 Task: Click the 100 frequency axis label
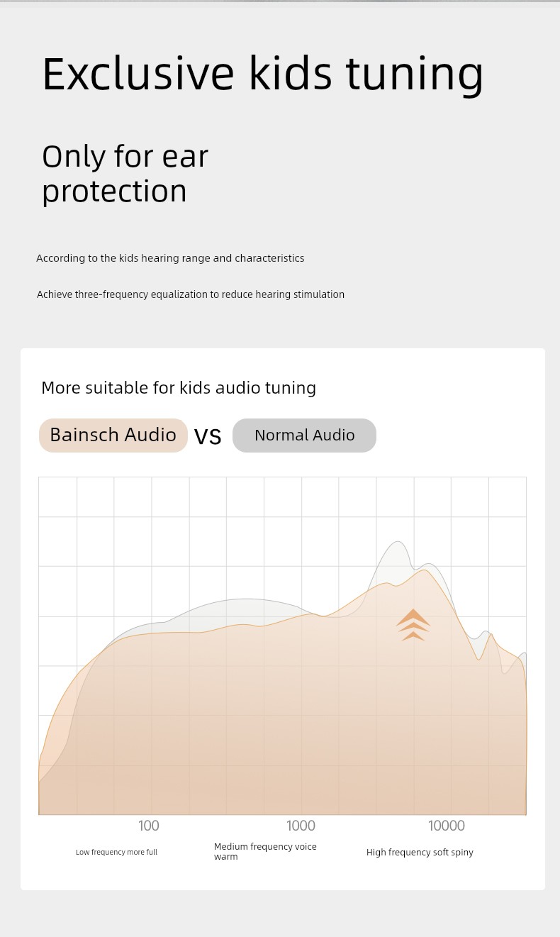(149, 826)
